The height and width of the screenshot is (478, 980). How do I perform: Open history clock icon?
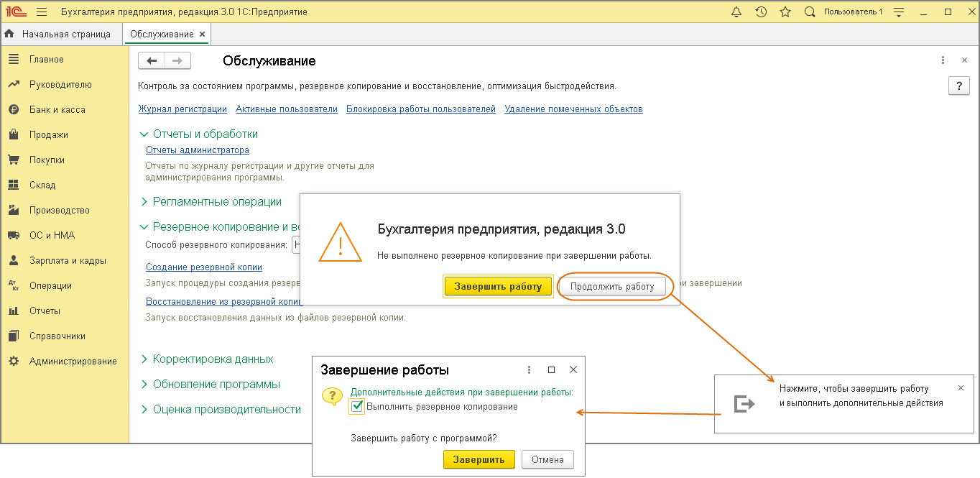[x=762, y=12]
